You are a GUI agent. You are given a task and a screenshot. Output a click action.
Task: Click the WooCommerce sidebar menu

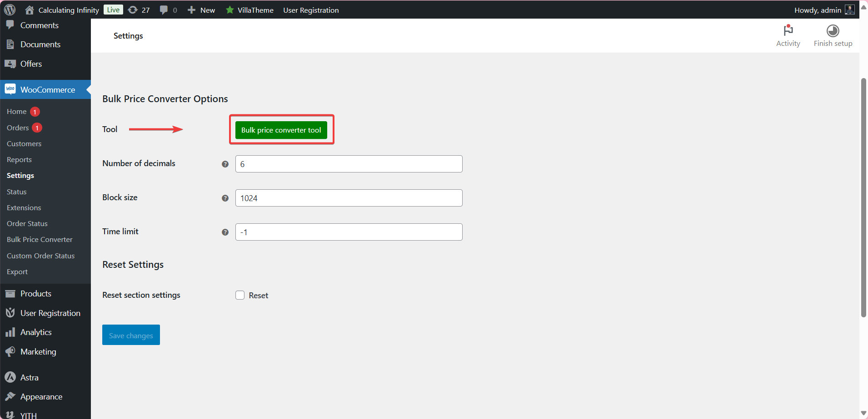45,89
